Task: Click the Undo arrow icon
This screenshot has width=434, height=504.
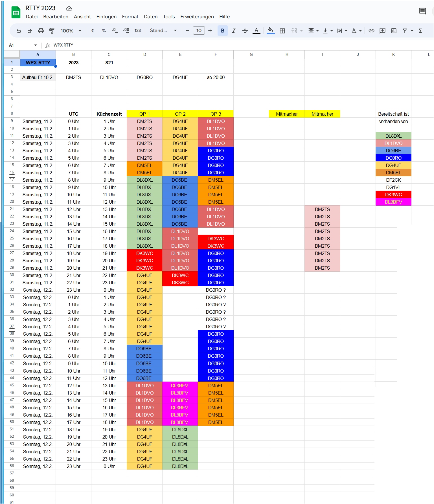Action: click(x=19, y=31)
